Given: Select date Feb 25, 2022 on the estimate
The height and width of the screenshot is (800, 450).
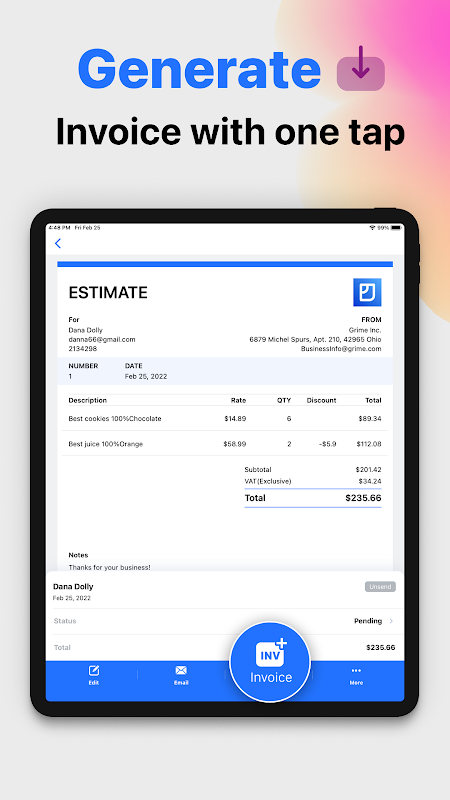Looking at the screenshot, I should 146,377.
